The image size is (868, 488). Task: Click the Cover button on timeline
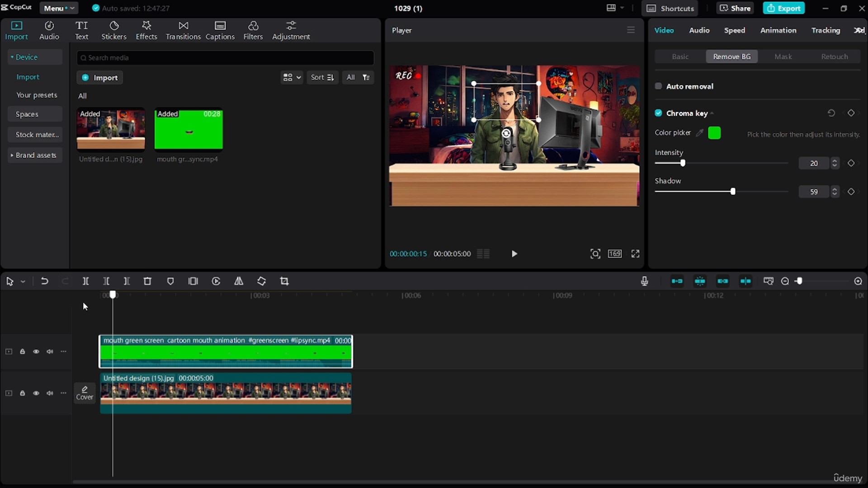click(x=85, y=393)
